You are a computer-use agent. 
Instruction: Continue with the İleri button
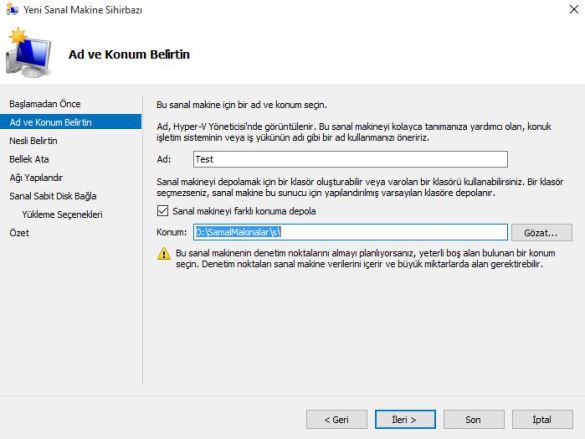click(405, 420)
